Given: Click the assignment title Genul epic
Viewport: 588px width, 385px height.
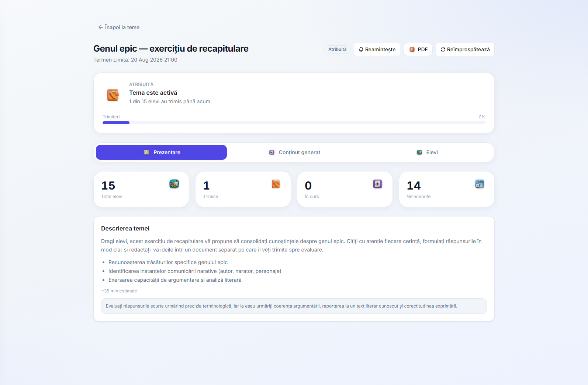Looking at the screenshot, I should tap(171, 49).
